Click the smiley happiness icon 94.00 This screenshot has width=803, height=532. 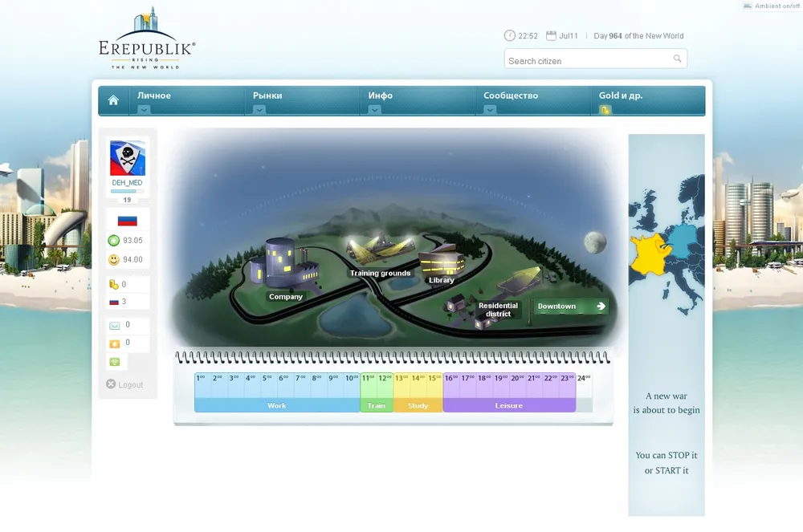point(114,259)
